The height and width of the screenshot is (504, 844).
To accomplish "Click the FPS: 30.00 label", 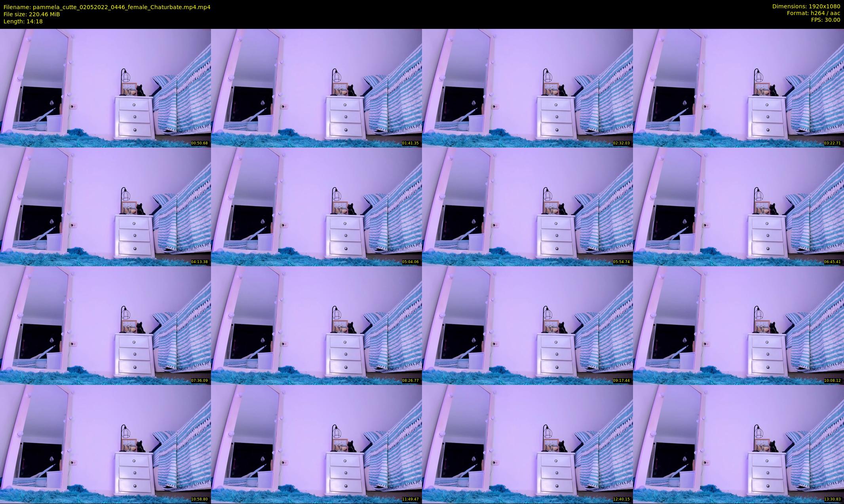I will 825,20.
